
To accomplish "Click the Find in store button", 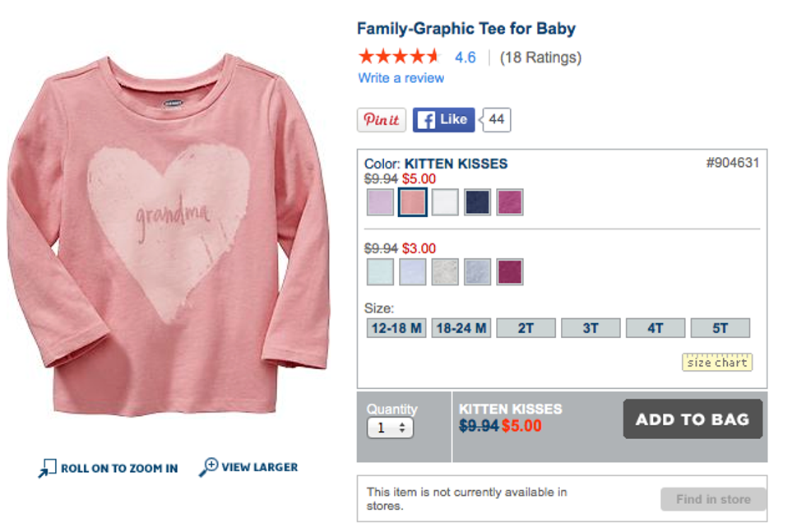I will pos(713,499).
